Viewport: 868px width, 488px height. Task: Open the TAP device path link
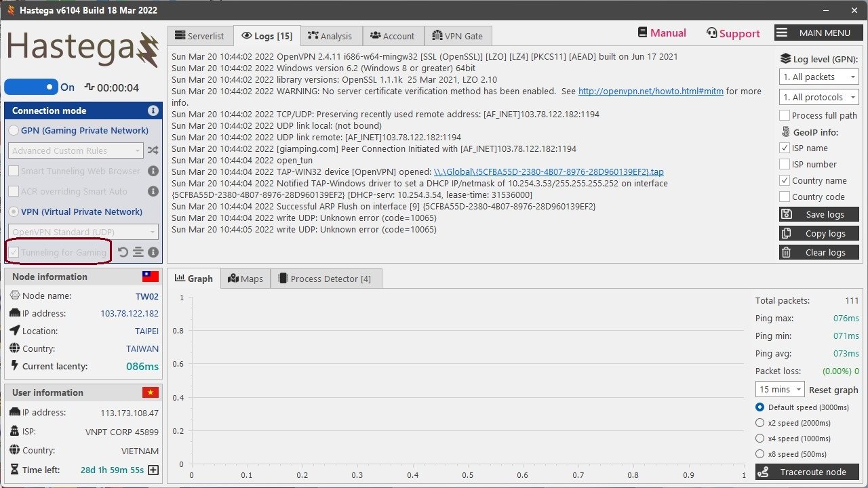click(549, 171)
